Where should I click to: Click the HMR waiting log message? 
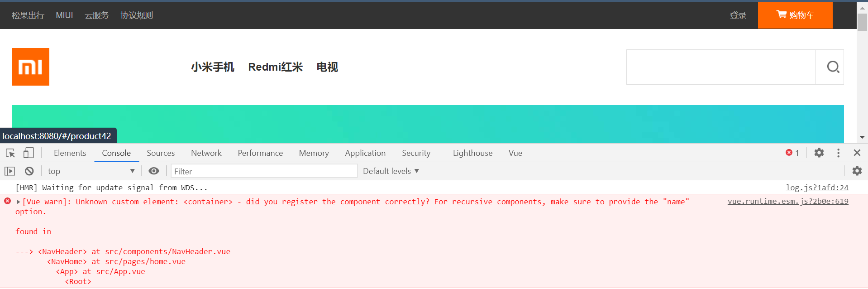click(111, 188)
